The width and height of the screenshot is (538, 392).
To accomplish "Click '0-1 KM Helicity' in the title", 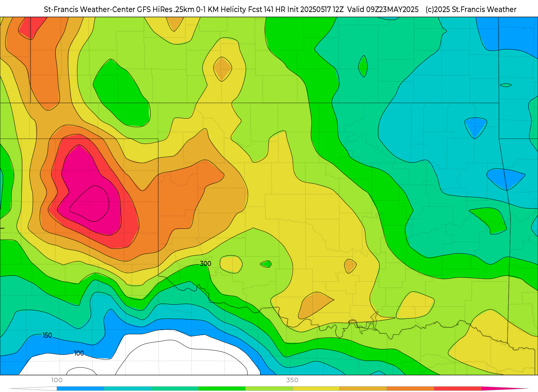I will [x=221, y=10].
